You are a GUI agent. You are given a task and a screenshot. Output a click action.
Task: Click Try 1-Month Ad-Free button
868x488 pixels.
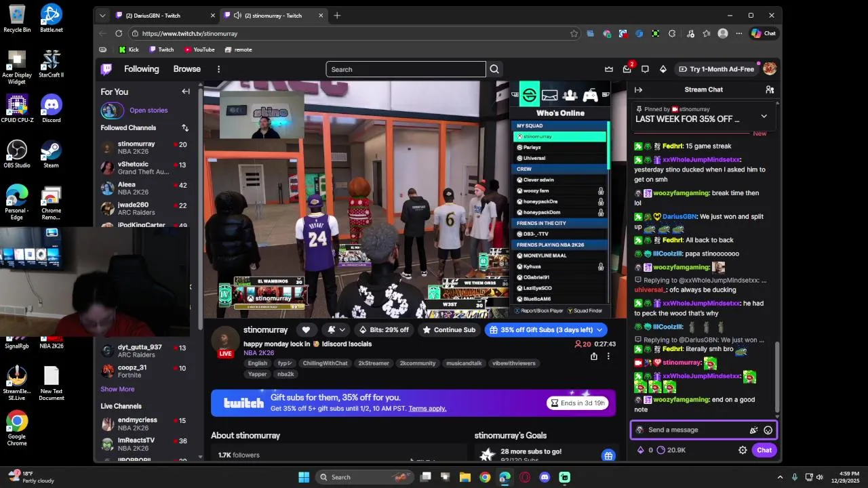[716, 69]
